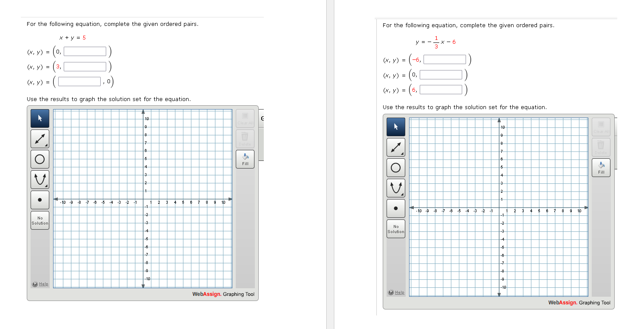Image resolution: width=644 pixels, height=329 pixels.
Task: Click the answer box for the pair (0, ...) in x + y = 5
Action: click(85, 51)
